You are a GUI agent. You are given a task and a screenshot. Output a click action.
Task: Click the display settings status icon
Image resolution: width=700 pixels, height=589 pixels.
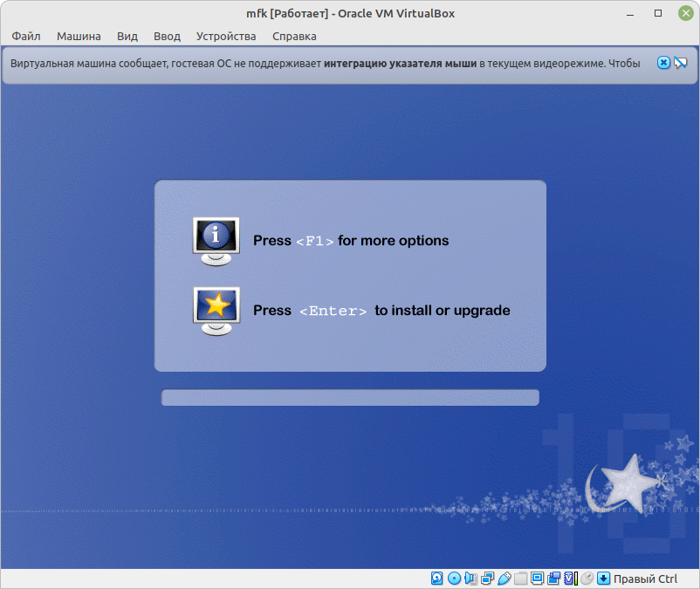537,579
